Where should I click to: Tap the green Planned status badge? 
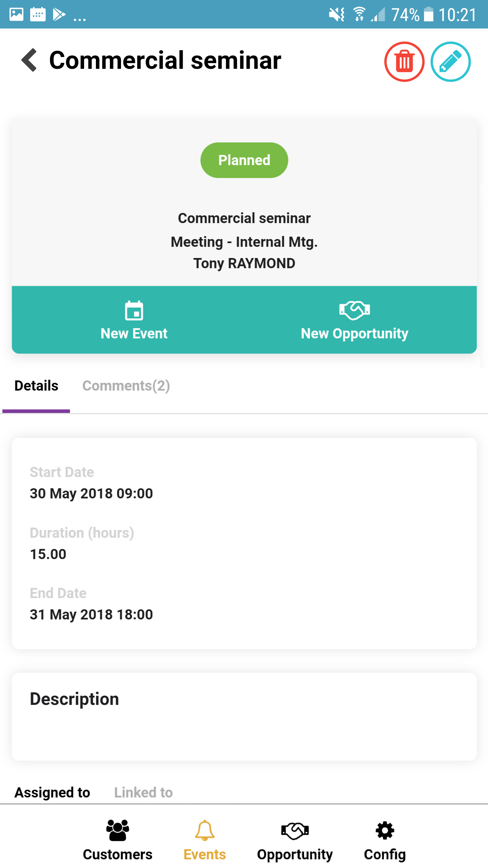coord(244,160)
